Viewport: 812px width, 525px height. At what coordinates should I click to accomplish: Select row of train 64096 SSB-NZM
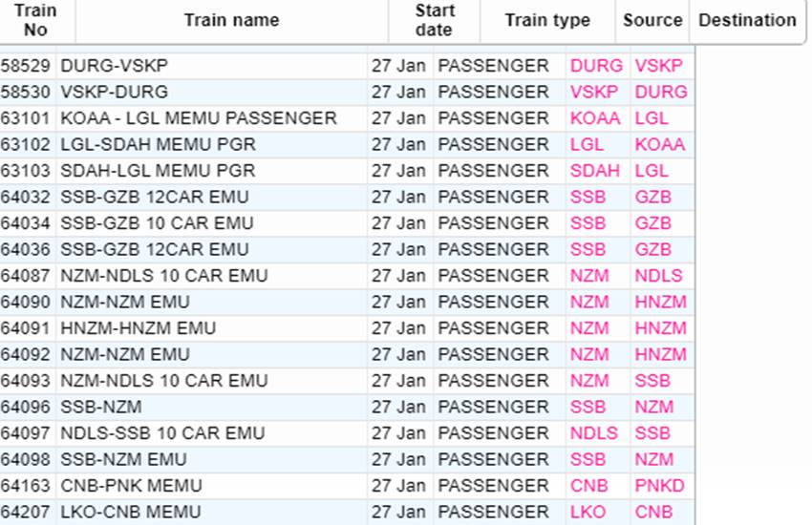[347, 407]
